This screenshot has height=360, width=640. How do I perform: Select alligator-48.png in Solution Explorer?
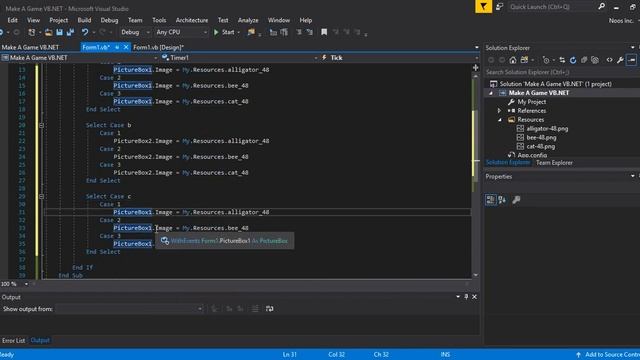(547, 129)
